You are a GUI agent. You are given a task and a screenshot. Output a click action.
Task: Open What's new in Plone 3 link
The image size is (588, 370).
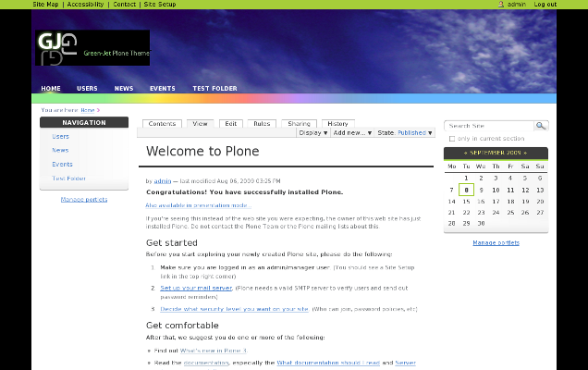tap(214, 351)
